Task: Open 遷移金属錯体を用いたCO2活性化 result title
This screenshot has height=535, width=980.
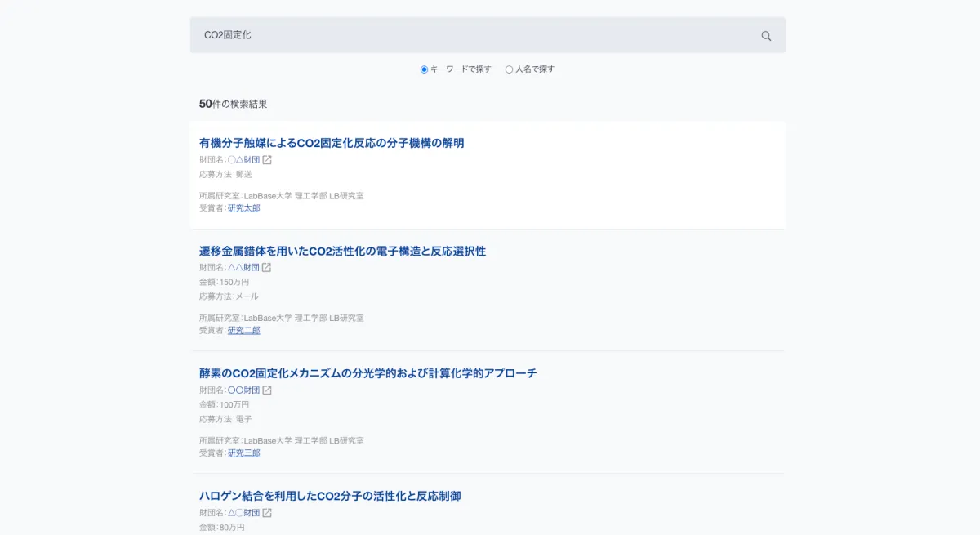Action: (x=342, y=251)
